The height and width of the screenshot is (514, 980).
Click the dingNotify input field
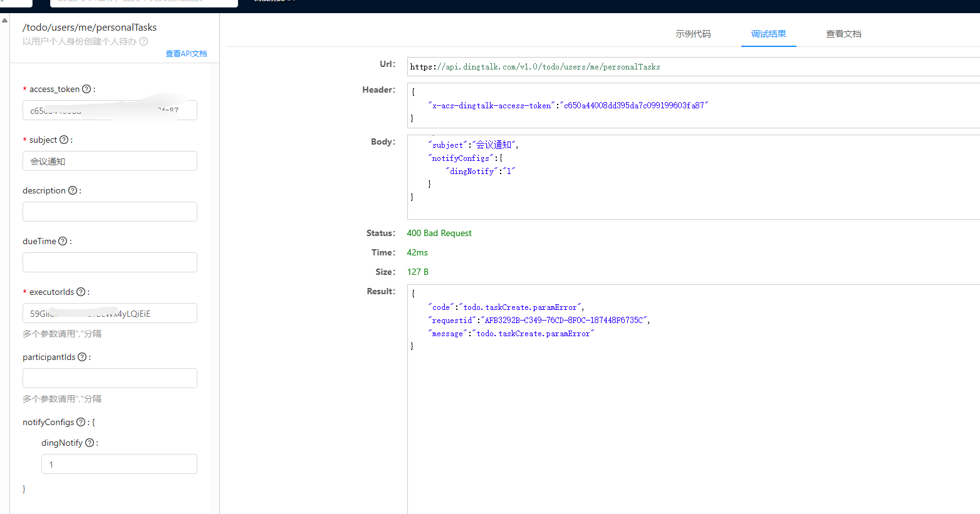pos(119,464)
